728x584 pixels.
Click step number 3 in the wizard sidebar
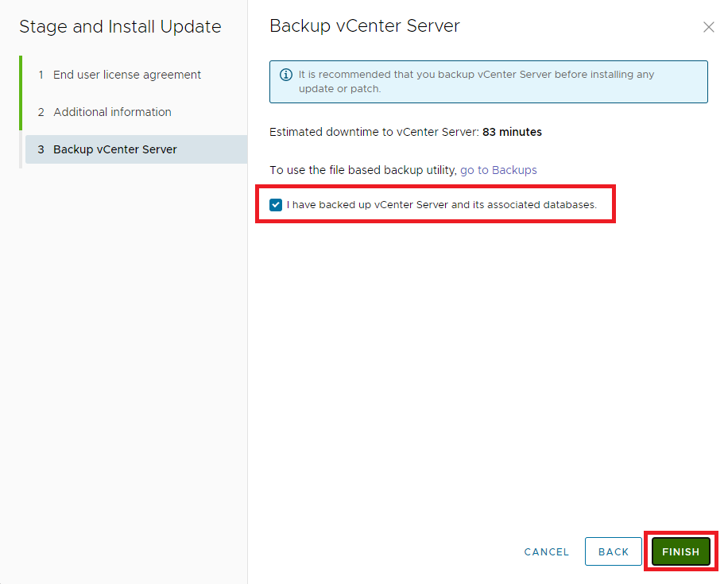pos(41,149)
